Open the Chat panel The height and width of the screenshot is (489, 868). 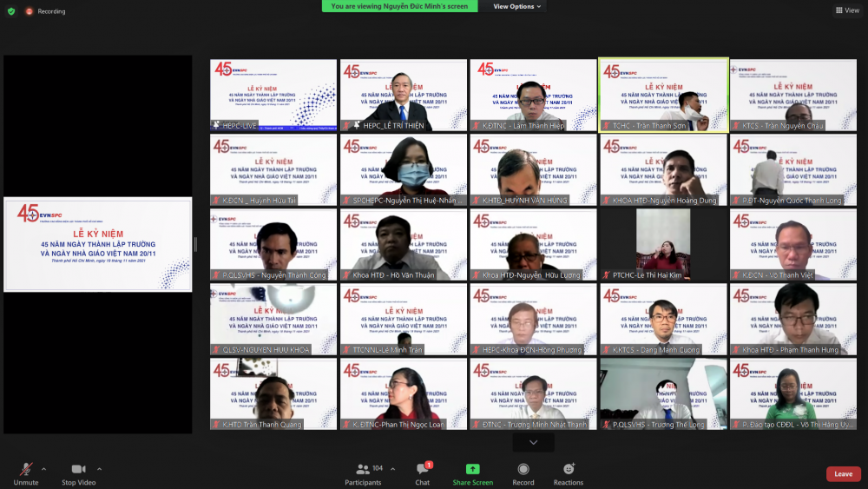pos(423,474)
